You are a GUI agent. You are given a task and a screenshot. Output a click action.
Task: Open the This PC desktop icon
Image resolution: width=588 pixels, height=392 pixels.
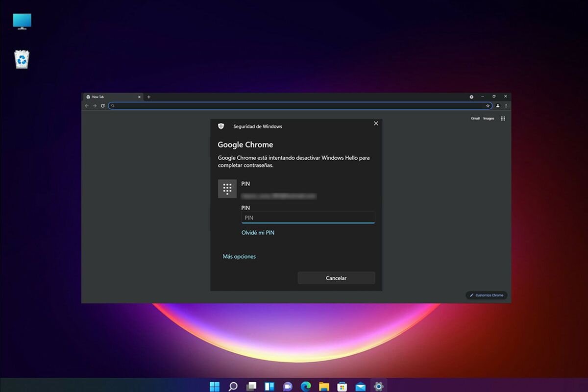(22, 21)
